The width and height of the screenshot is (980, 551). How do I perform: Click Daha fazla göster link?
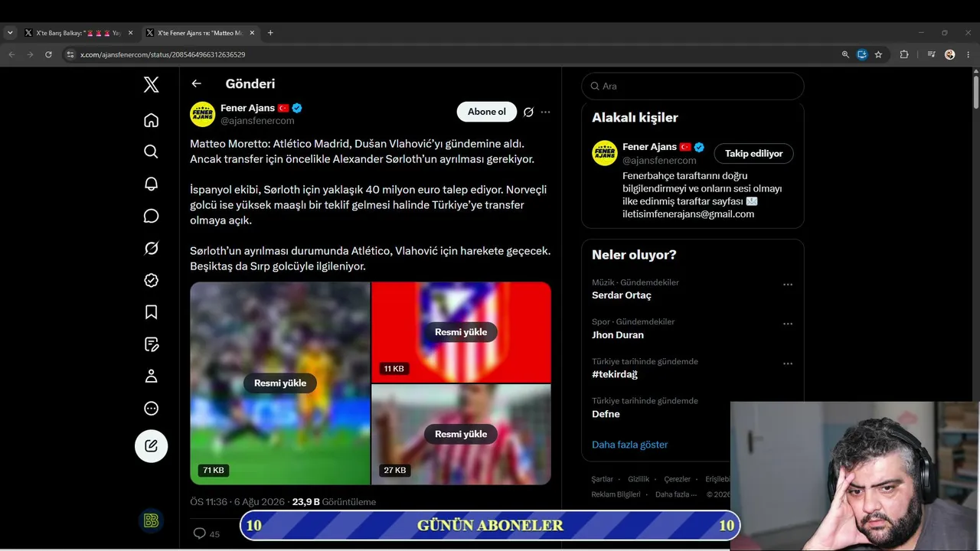tap(629, 445)
